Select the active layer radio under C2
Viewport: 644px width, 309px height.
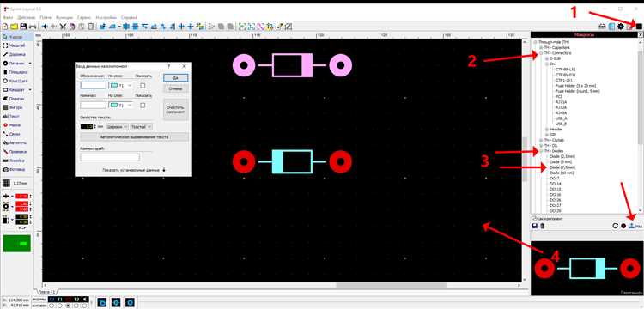(x=68, y=306)
